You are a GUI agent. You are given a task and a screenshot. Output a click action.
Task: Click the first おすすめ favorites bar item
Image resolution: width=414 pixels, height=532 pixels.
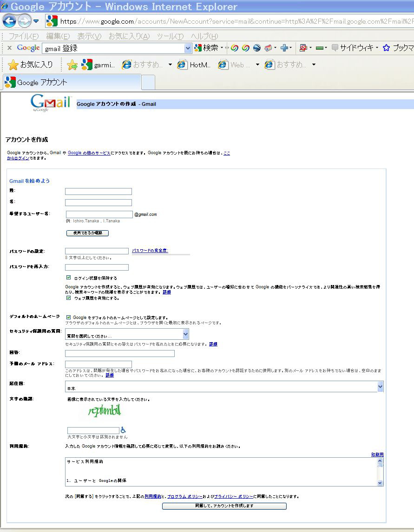142,65
